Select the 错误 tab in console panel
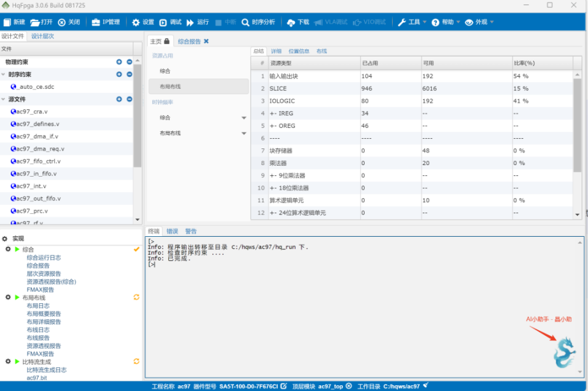 172,231
